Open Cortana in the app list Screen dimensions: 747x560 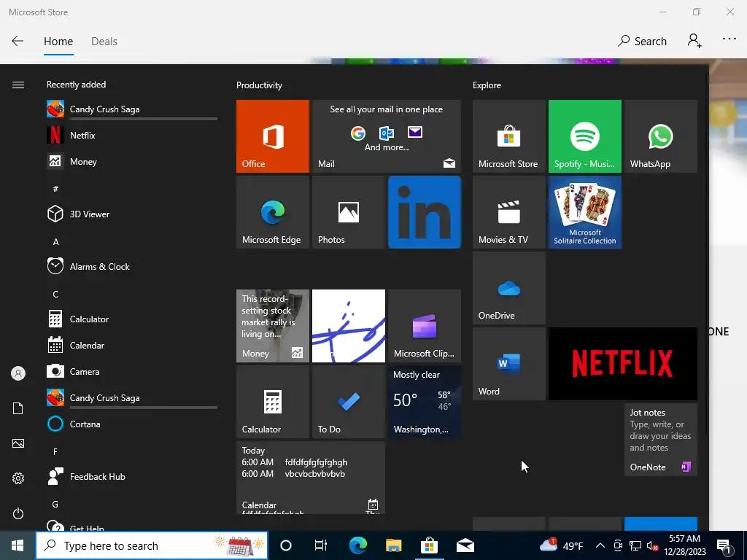pos(132,424)
